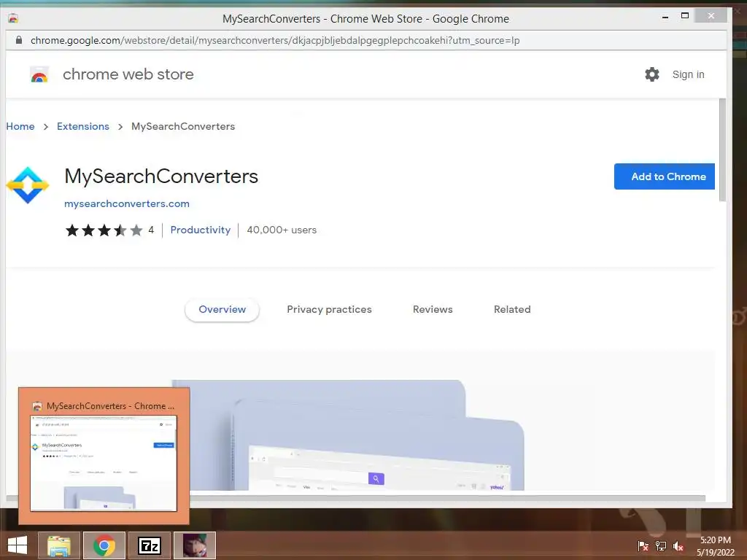Click the MySearchConverters extension title heading
The image size is (747, 560).
[161, 176]
